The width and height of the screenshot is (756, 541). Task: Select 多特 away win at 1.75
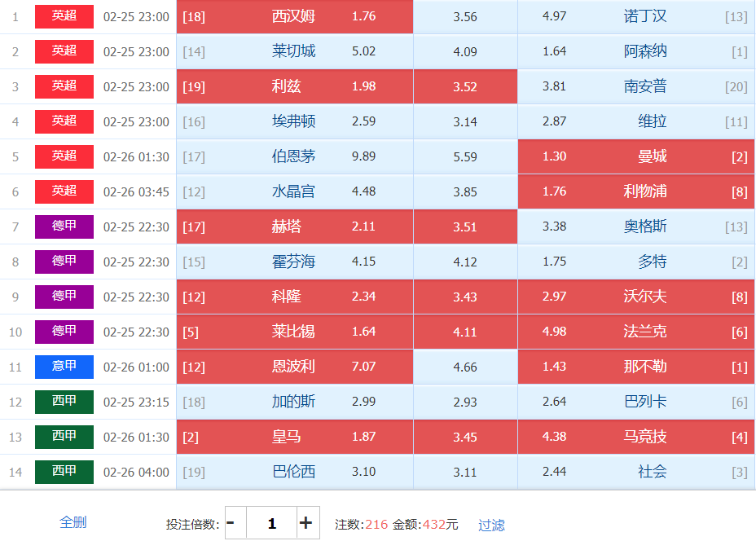(x=636, y=262)
